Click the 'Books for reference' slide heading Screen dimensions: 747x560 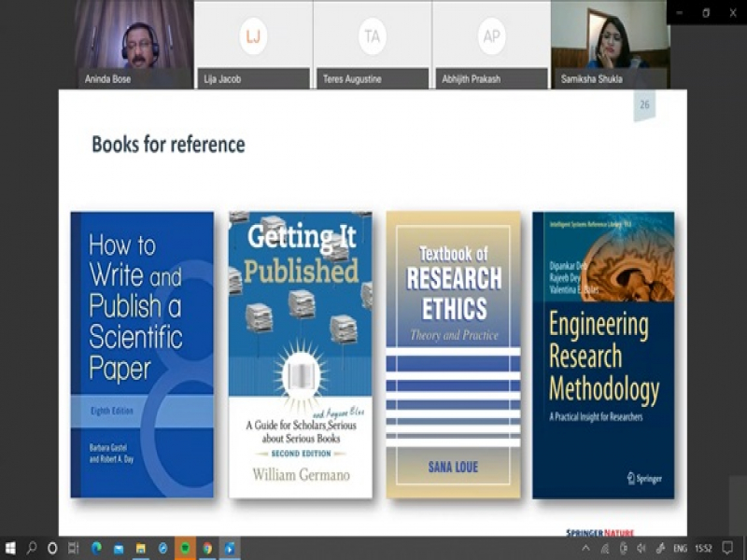point(169,145)
